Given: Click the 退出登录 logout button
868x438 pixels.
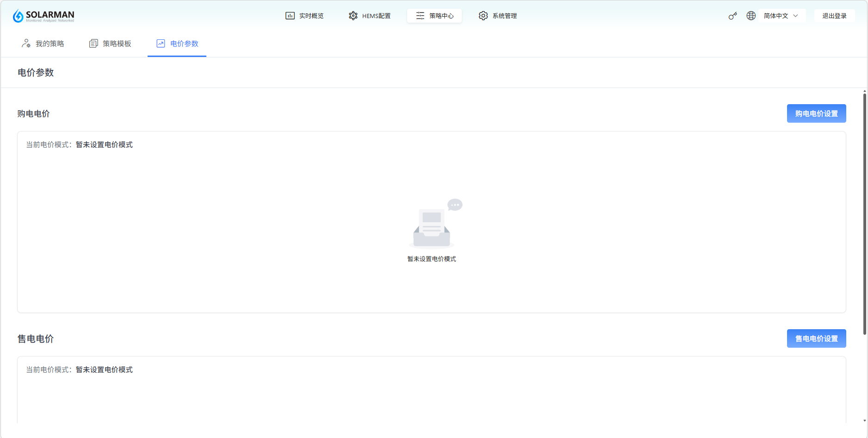Looking at the screenshot, I should [x=834, y=16].
